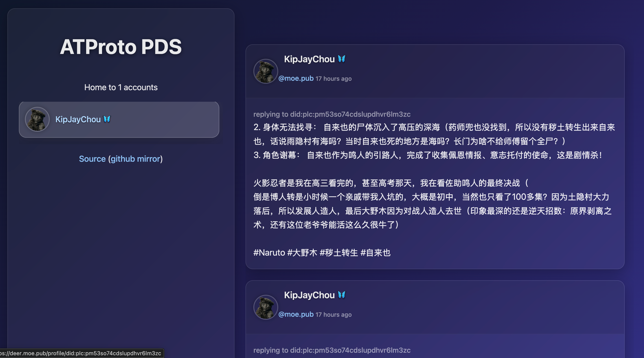Select the #大野木 hashtag
644x358 pixels.
coord(302,253)
